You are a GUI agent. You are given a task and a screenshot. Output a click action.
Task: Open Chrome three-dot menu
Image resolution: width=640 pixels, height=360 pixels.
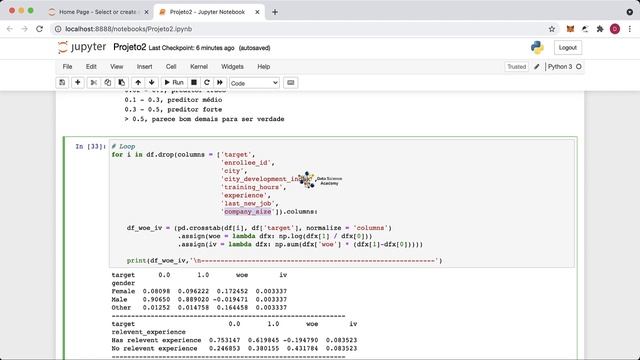tap(630, 29)
